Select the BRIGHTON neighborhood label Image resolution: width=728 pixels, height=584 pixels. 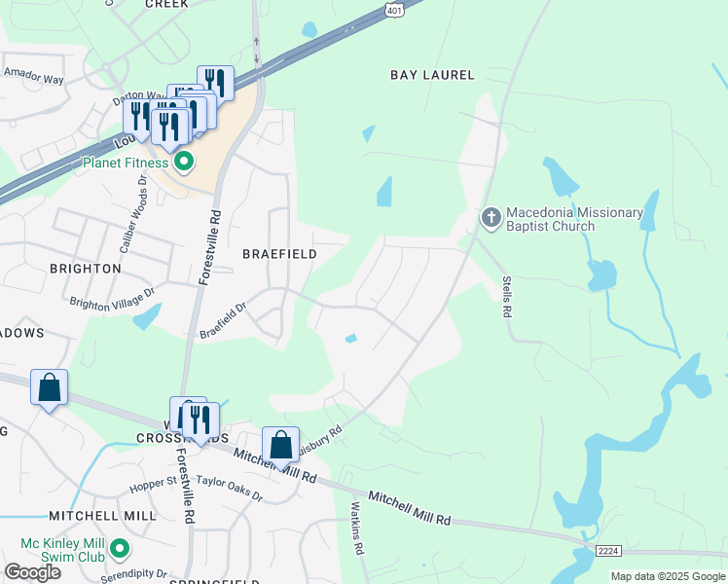[x=86, y=269]
